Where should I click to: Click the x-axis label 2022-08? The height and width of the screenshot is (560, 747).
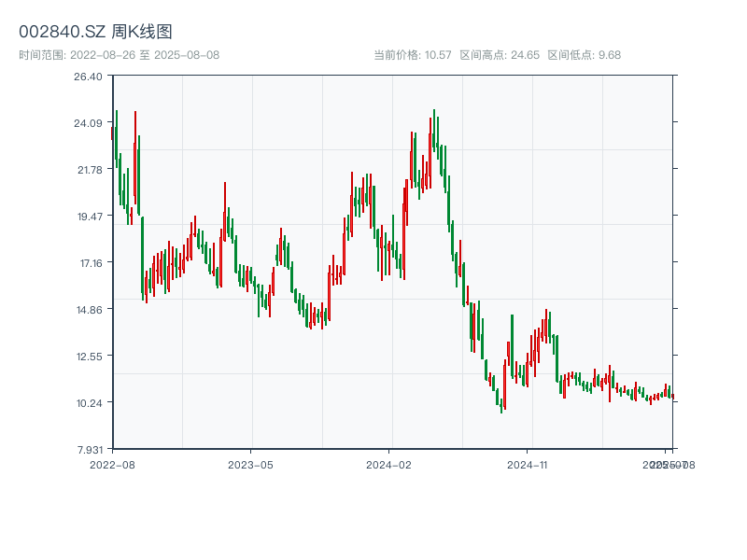112,465
